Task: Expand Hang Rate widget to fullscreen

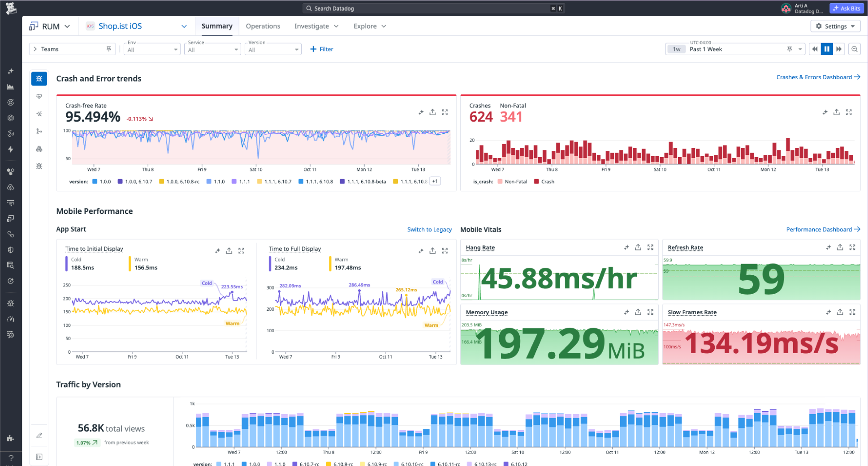Action: pos(650,247)
